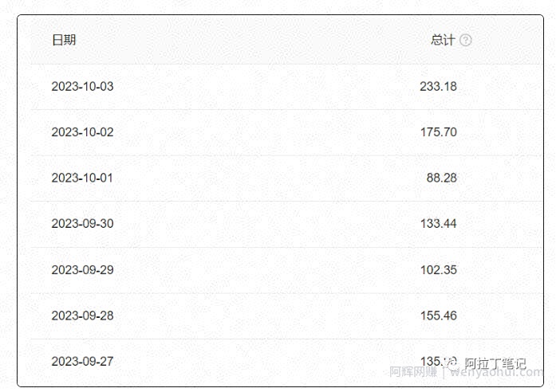Image resolution: width=556 pixels, height=392 pixels.
Task: Select the 2023-09-27 date cell
Action: [x=82, y=361]
